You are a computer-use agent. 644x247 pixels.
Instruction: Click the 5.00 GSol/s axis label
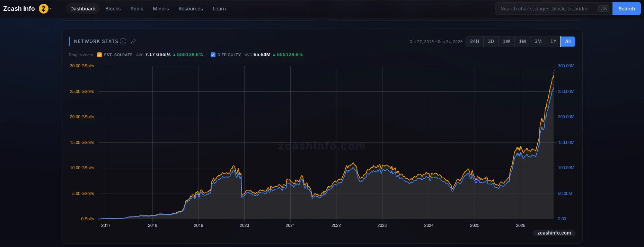(83, 194)
